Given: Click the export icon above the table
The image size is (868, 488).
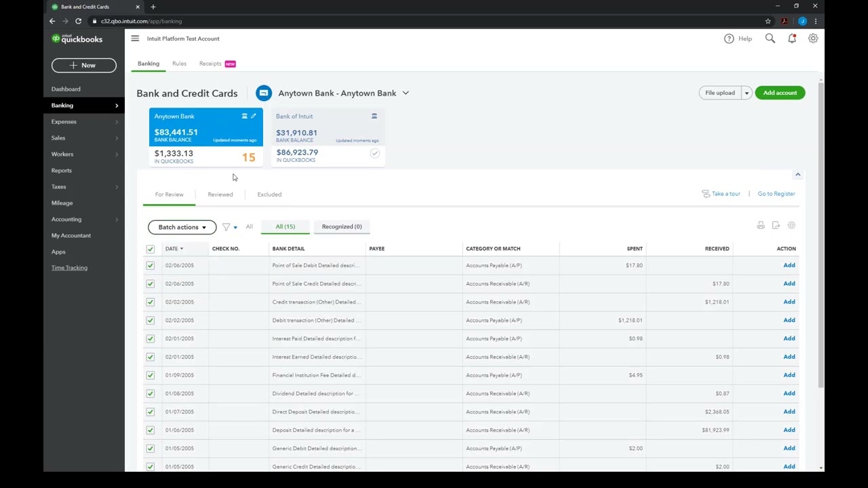Looking at the screenshot, I should (x=776, y=226).
